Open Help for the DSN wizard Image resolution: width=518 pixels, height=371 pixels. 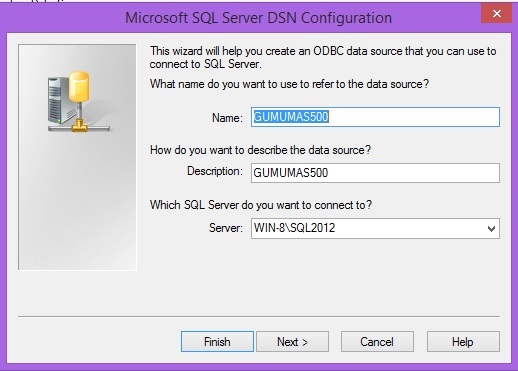point(463,341)
